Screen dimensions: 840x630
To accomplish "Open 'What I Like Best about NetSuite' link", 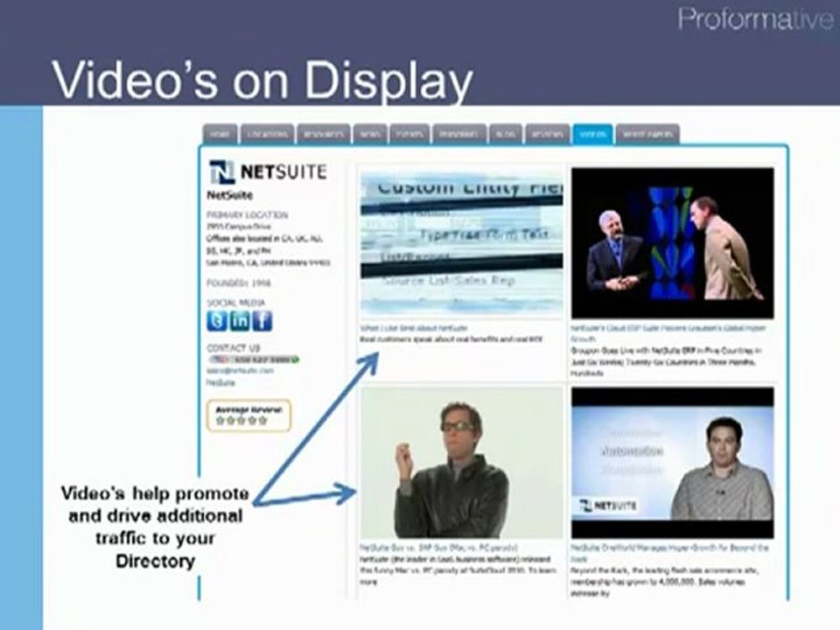I will tap(414, 328).
